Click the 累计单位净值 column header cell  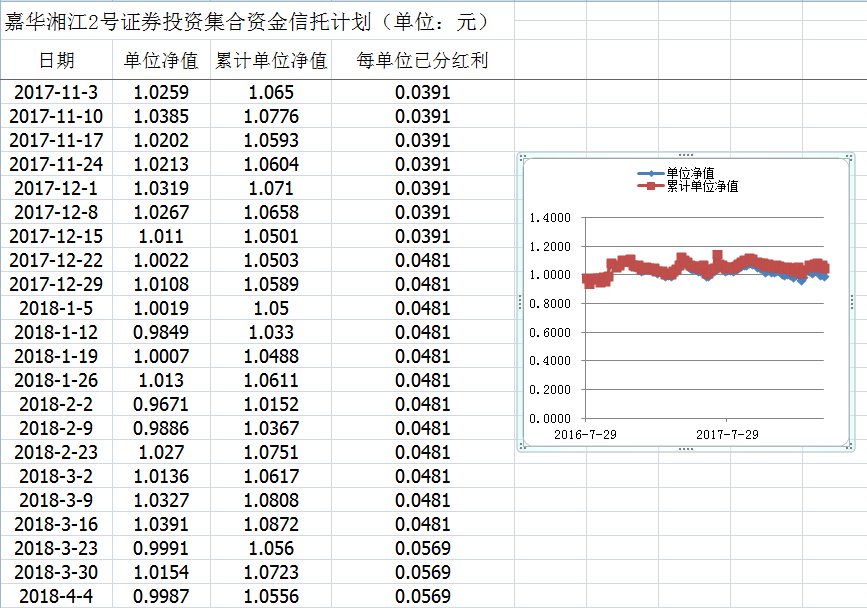tap(271, 61)
